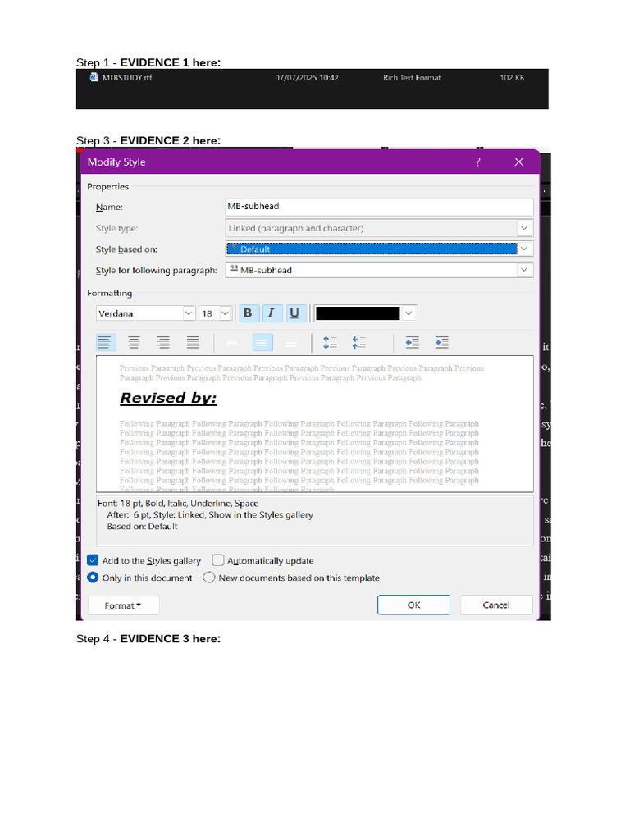Click the Based on: Default description text
This screenshot has width=630, height=840.
coord(142,527)
